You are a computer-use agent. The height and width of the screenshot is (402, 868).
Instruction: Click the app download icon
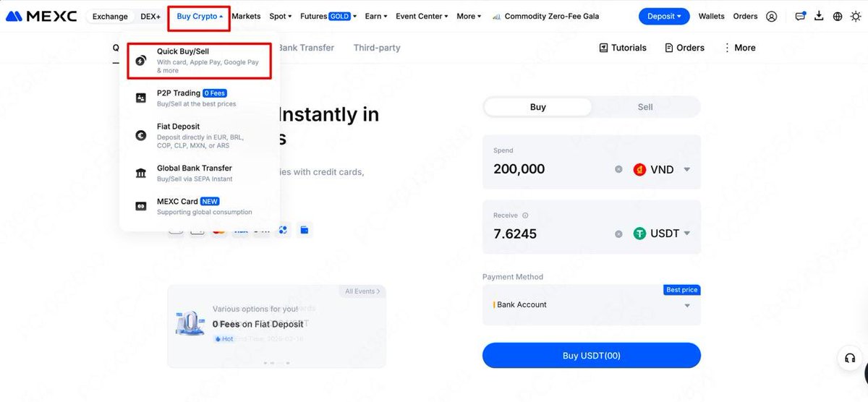(x=820, y=16)
